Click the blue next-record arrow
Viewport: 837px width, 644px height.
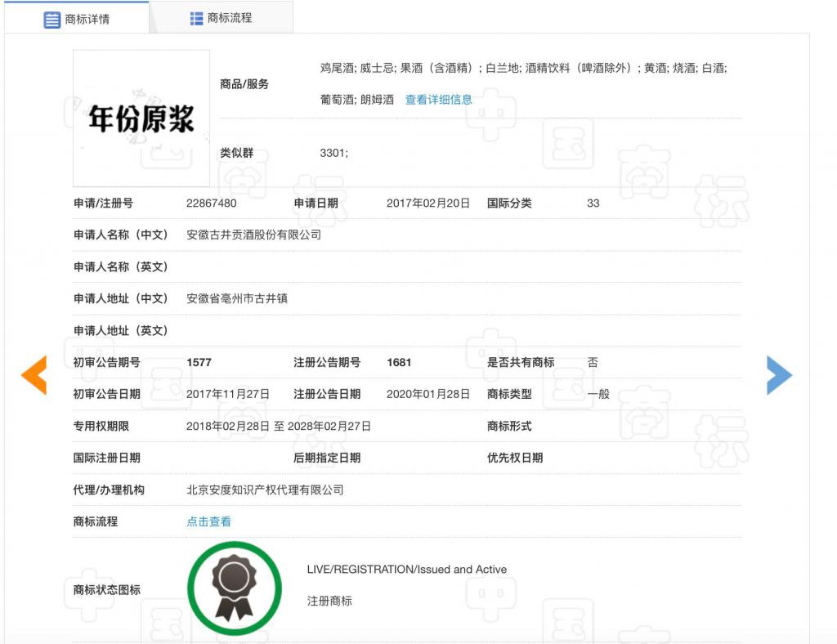coord(779,375)
